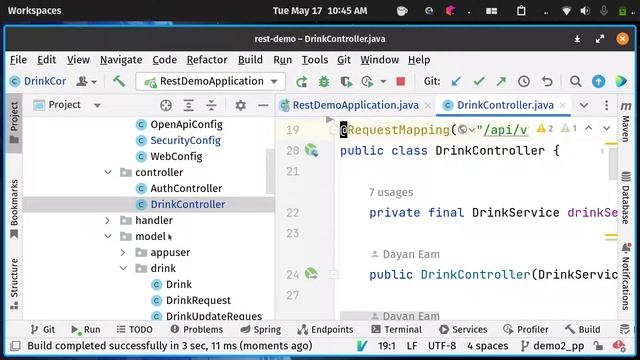The image size is (640, 360).
Task: Toggle read-only lock icon in status bar
Action: click(598, 346)
